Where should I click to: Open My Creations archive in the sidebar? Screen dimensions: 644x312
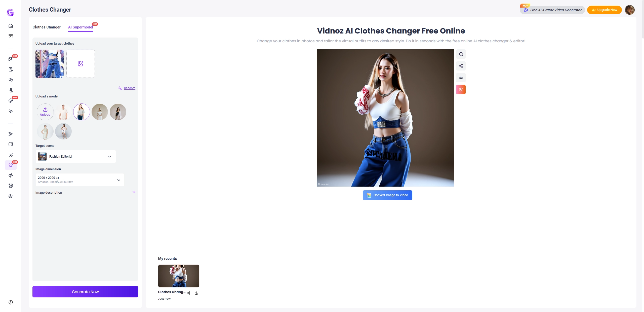point(11,36)
